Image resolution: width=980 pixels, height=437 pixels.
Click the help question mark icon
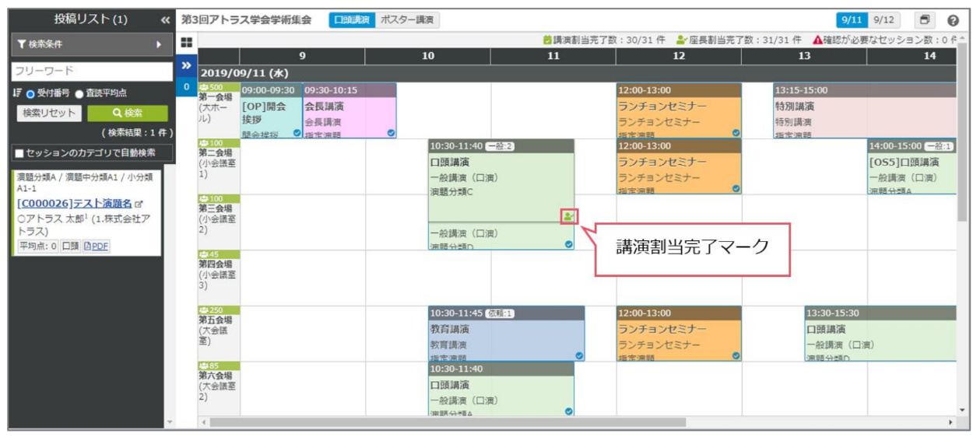tap(953, 20)
